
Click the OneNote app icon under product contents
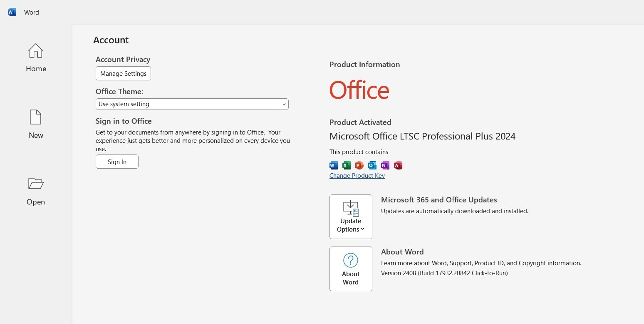[385, 165]
